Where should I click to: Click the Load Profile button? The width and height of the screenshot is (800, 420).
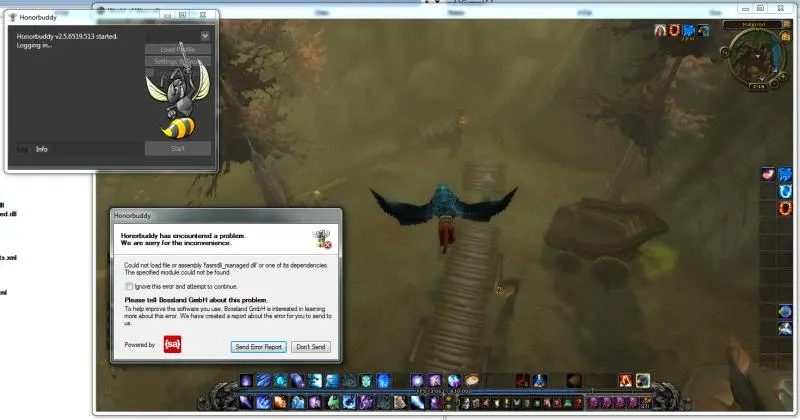pos(178,50)
